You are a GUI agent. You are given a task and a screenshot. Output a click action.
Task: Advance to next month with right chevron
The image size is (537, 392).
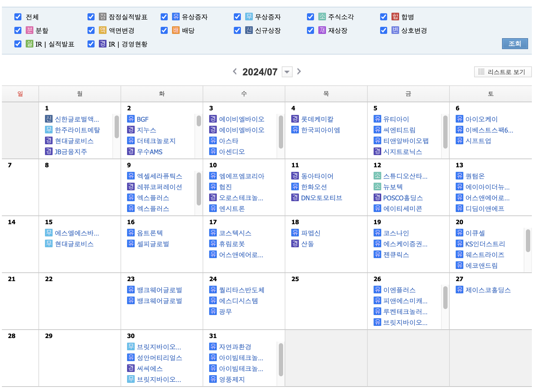tap(299, 72)
